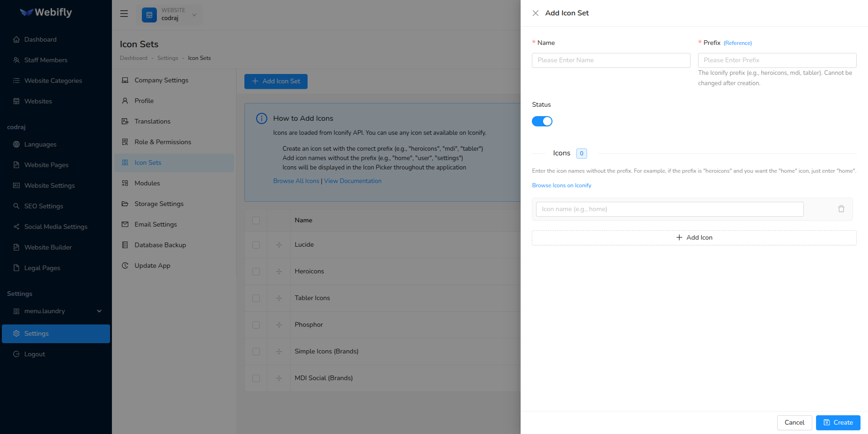Screen dimensions: 868x434
Task: Open the Browse Icons on Iconify link
Action: click(x=561, y=185)
